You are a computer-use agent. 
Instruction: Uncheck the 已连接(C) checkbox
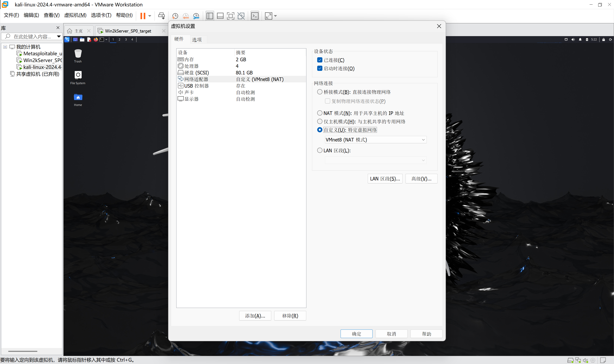320,60
